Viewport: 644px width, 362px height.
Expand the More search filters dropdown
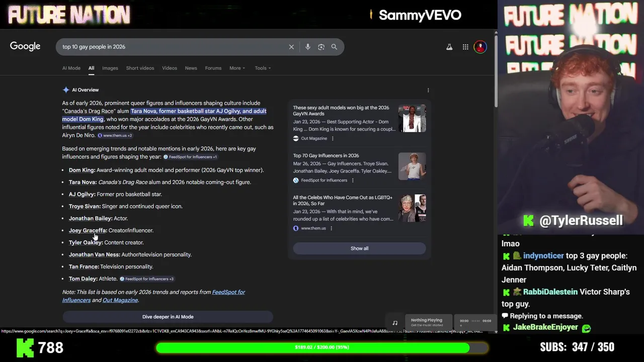pos(237,68)
